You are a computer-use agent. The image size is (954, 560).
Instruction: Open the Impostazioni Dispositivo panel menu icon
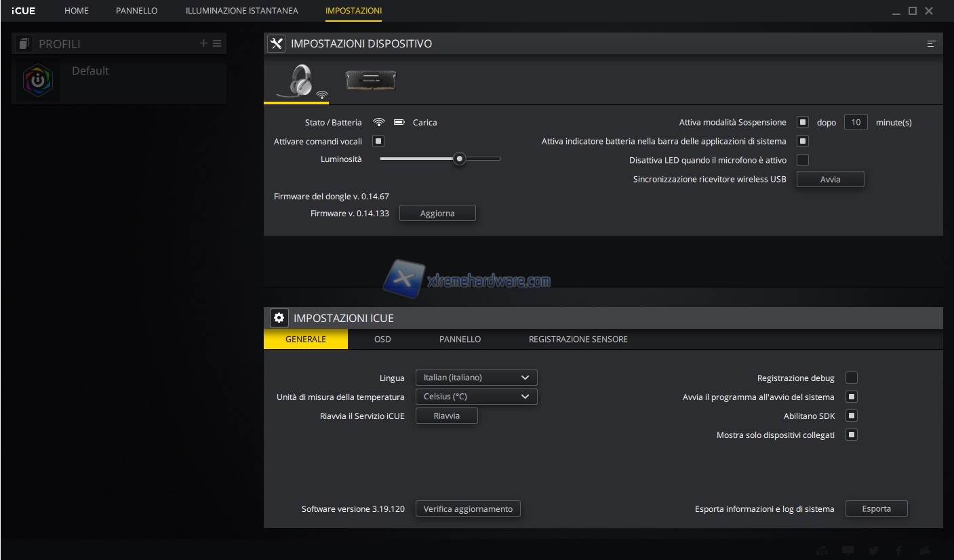pyautogui.click(x=931, y=44)
